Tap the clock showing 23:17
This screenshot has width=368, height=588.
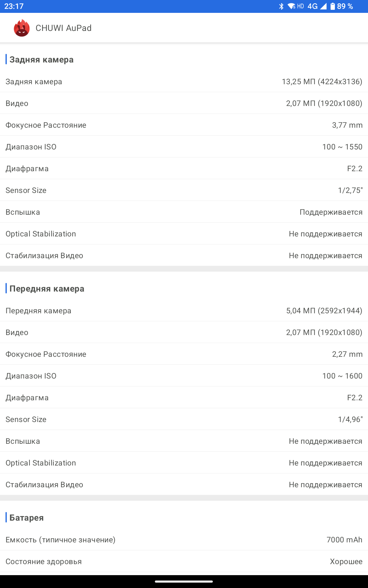(x=14, y=6)
